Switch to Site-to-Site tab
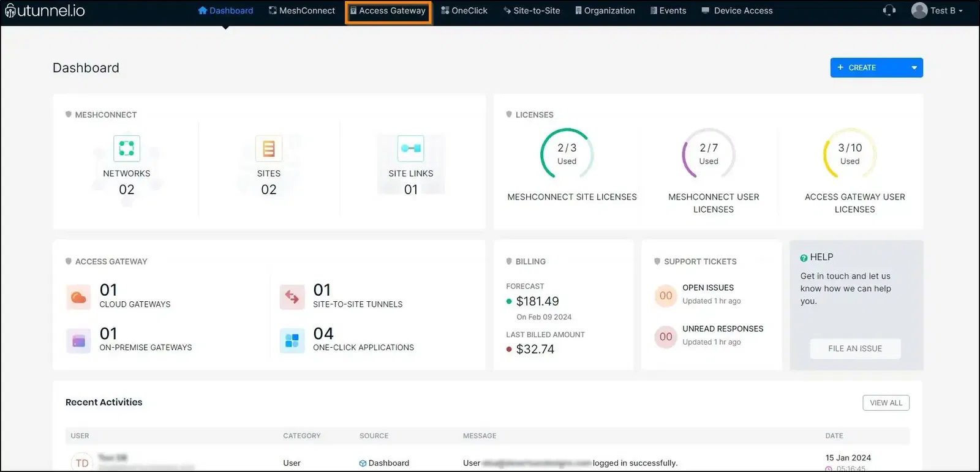The image size is (980, 472). [532, 10]
